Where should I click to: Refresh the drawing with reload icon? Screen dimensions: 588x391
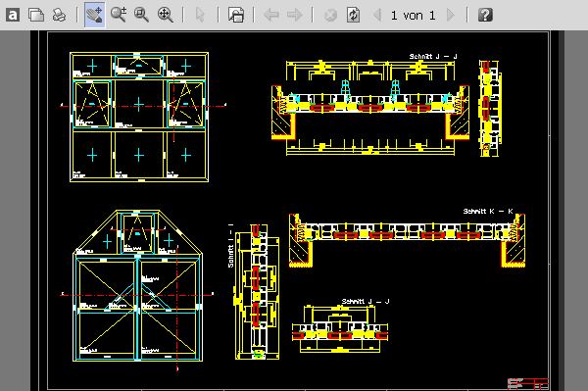(353, 15)
